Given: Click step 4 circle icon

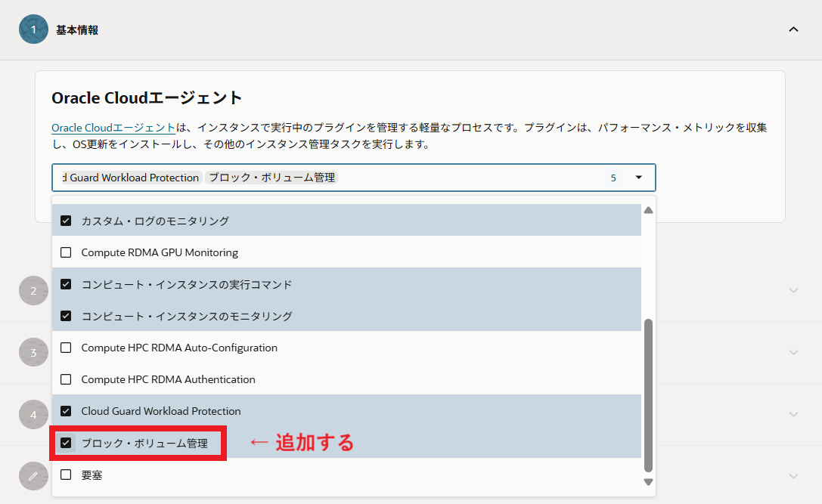Looking at the screenshot, I should click(x=33, y=414).
